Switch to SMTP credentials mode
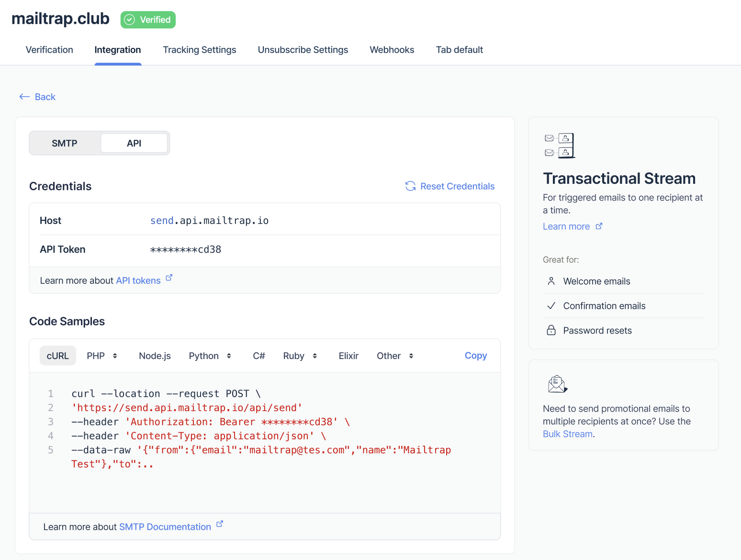 pyautogui.click(x=64, y=143)
